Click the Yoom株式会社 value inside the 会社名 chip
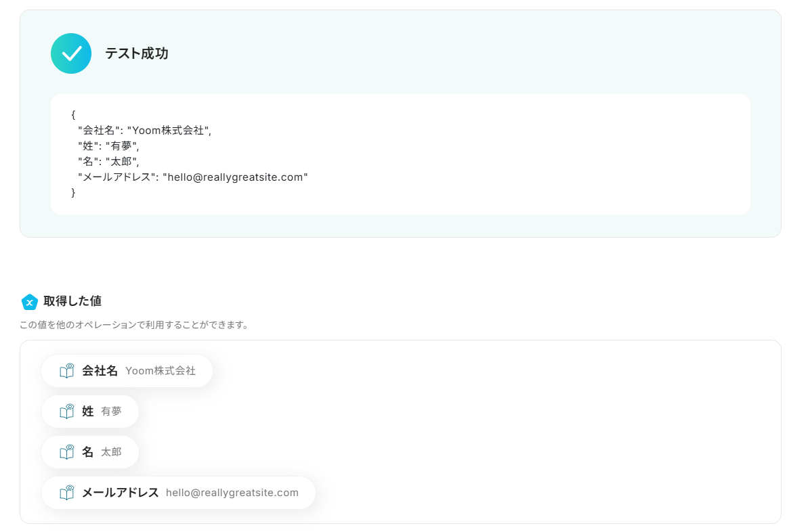Viewport: 789px width, 532px height. [161, 371]
